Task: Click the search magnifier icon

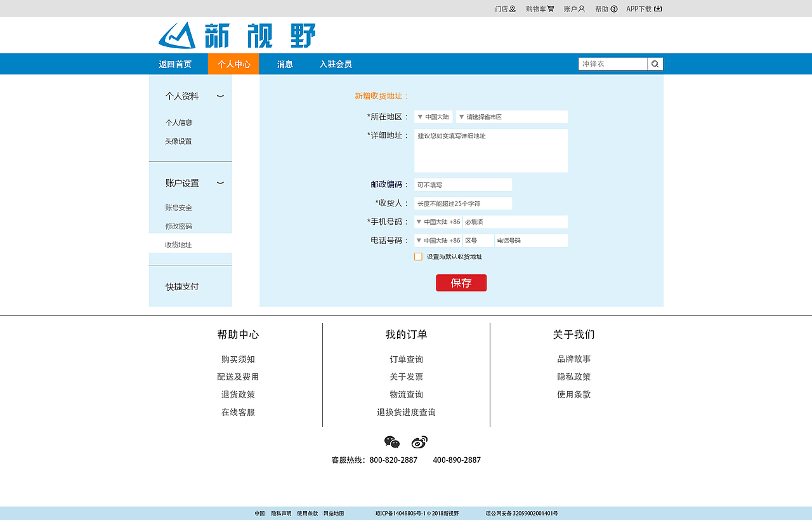Action: (655, 63)
